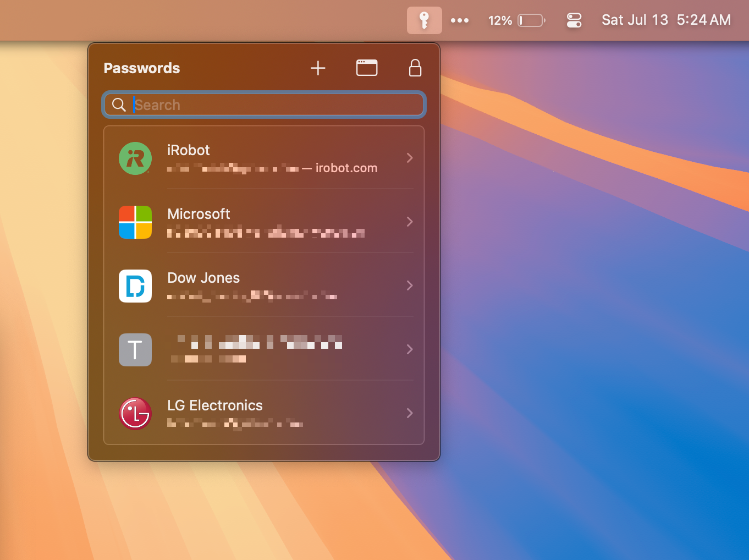
Task: Expand the iRobot entry chevron
Action: pos(410,158)
